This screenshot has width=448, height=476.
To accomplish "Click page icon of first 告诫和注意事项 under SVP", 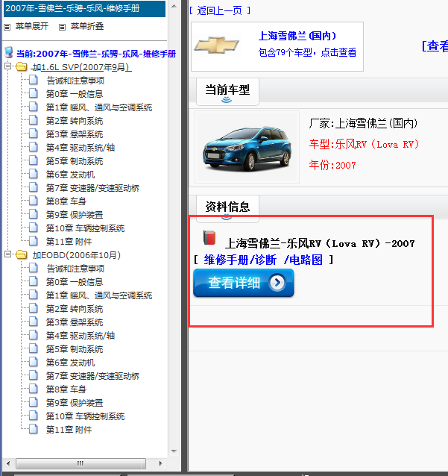I will [x=34, y=80].
